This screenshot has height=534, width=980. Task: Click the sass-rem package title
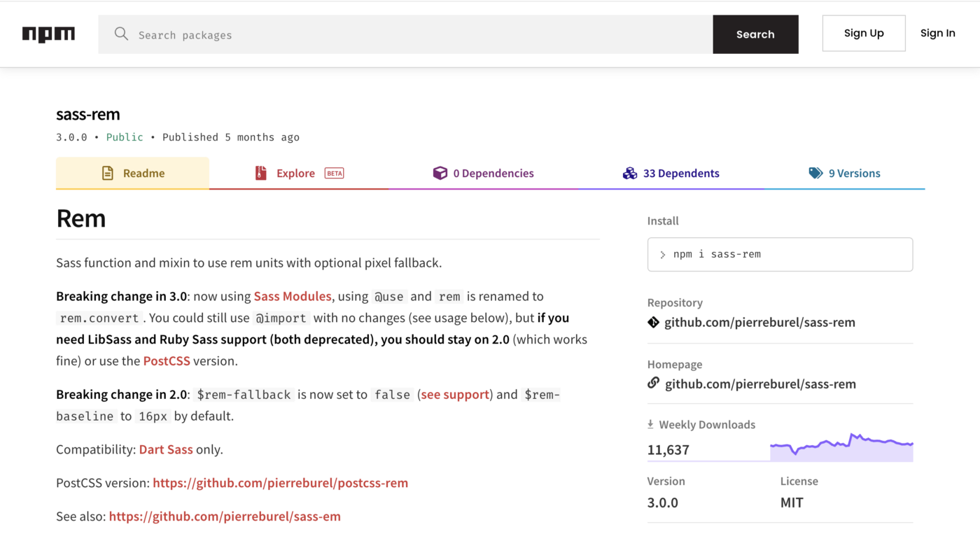[x=88, y=114]
